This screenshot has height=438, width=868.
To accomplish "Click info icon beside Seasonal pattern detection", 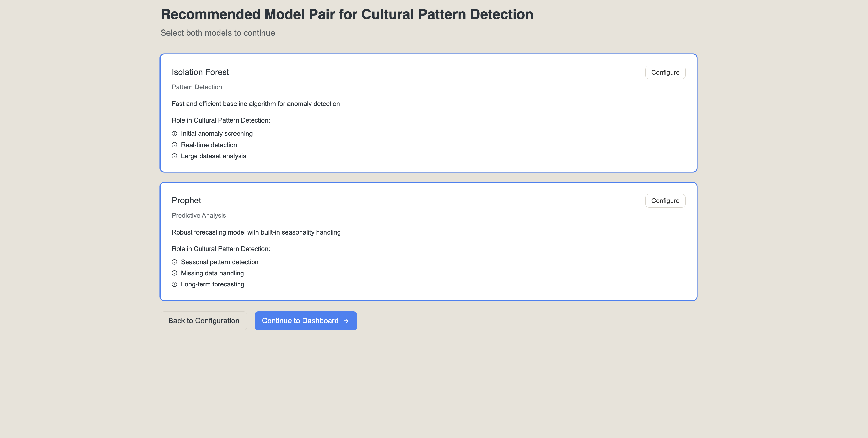I will 174,262.
